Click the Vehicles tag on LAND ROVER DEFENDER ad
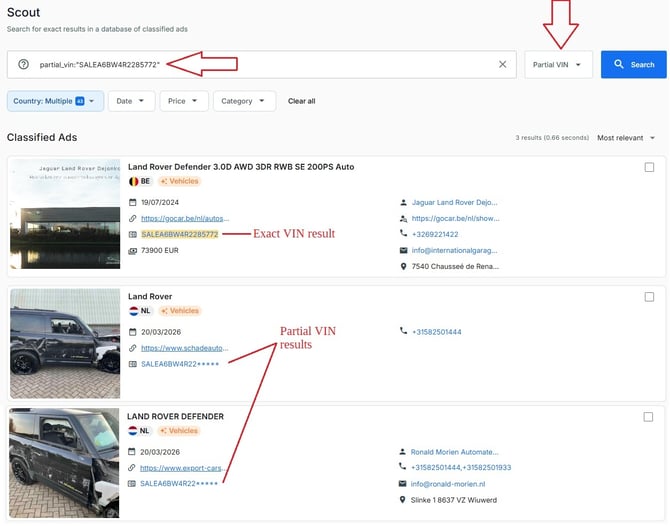670x526 pixels. [179, 431]
